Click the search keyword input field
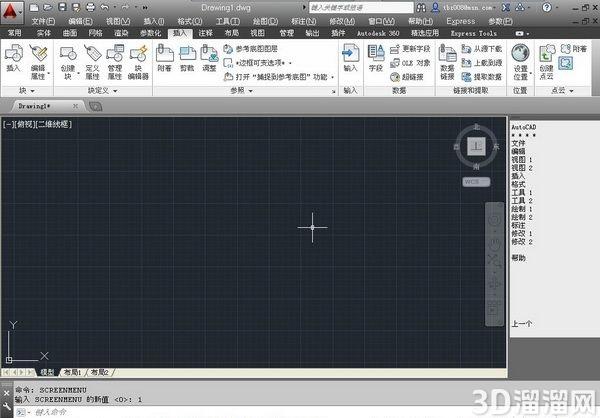The image size is (600, 418). [x=361, y=7]
